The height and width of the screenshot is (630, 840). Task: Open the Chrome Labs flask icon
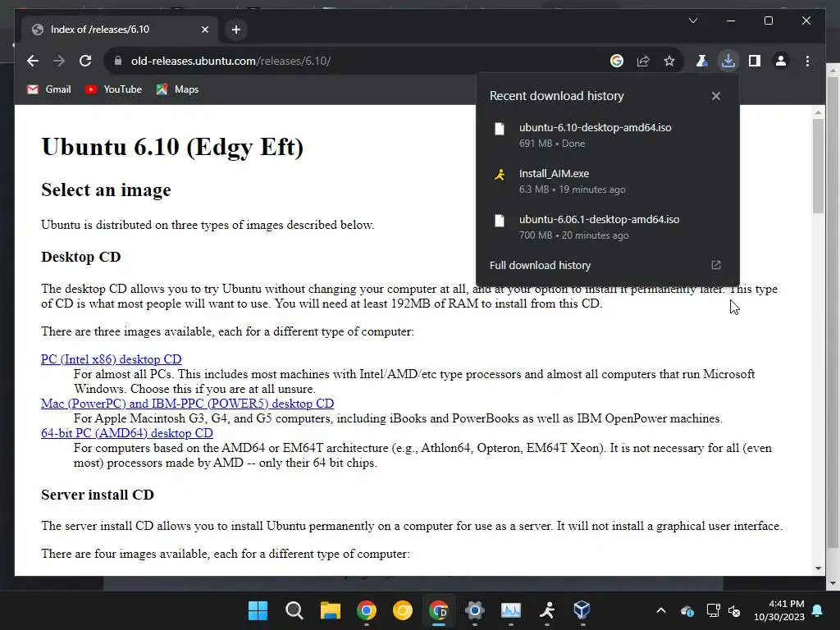[701, 61]
